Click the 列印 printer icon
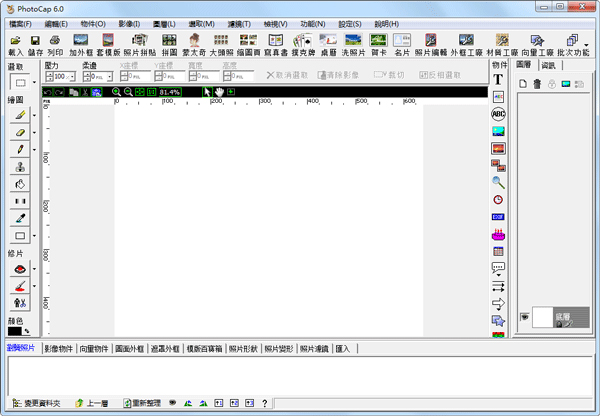This screenshot has height=416, width=600. [55, 45]
